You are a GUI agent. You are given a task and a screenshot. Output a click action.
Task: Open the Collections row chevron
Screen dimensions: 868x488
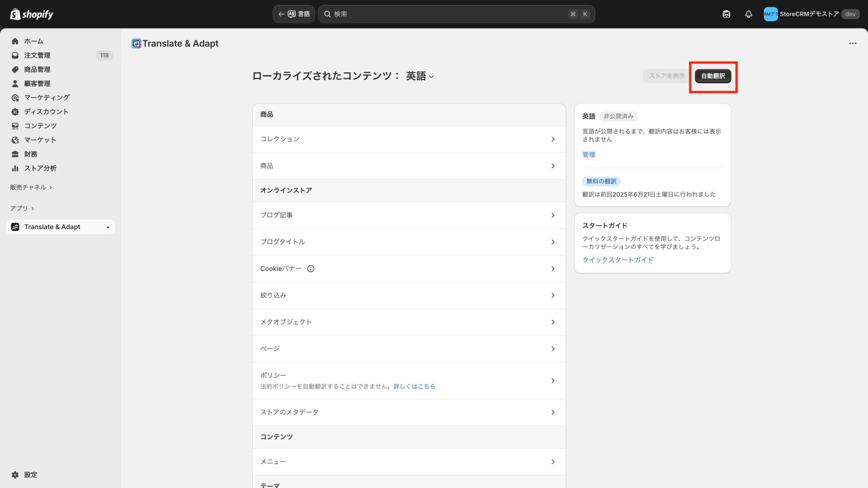(553, 139)
